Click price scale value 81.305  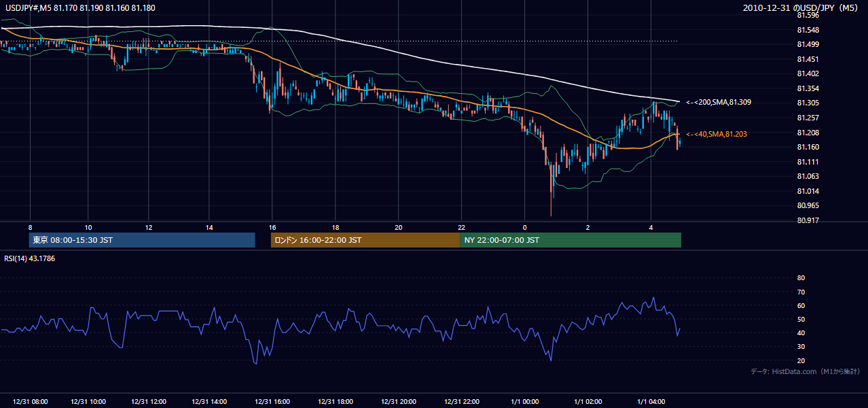tap(807, 103)
